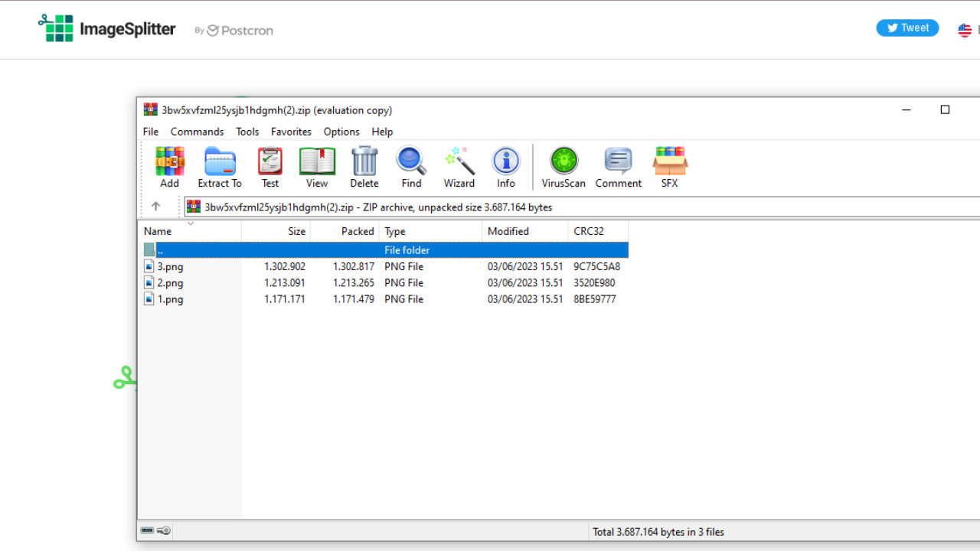Sort by the Name column header
Image resolution: width=980 pixels, height=551 pixels.
click(x=190, y=231)
